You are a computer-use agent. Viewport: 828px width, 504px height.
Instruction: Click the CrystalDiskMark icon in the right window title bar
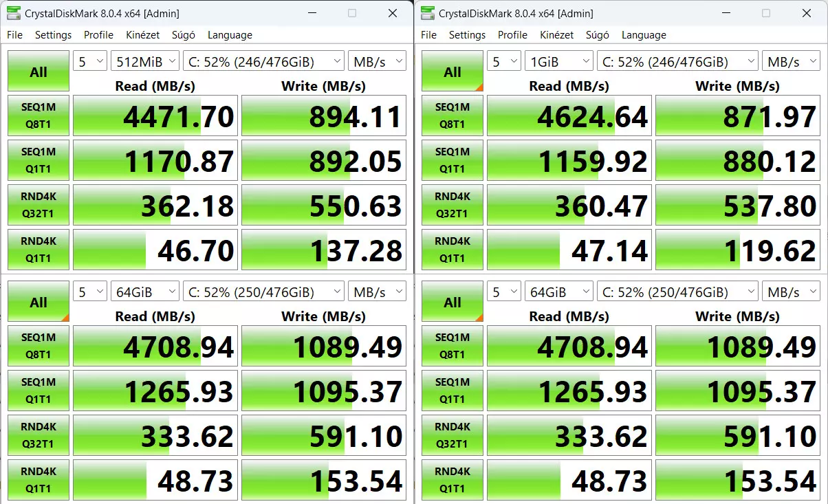[x=428, y=13]
